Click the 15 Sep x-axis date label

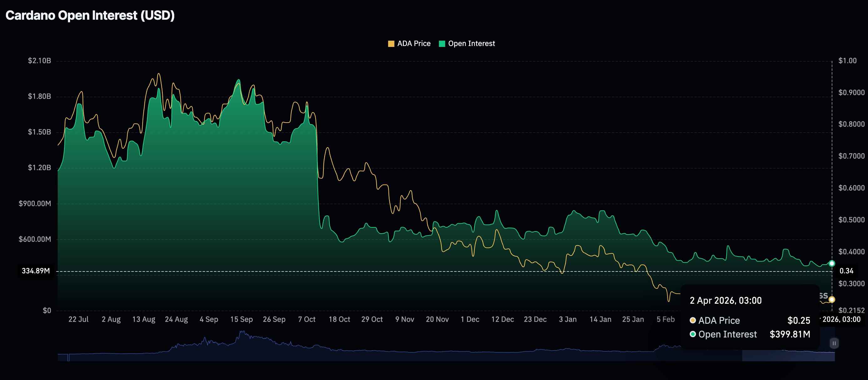point(241,319)
